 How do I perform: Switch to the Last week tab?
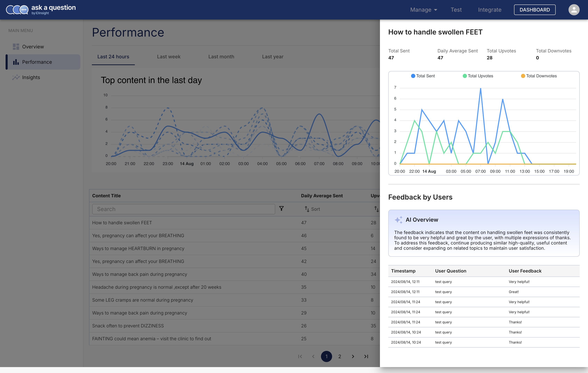pyautogui.click(x=169, y=57)
